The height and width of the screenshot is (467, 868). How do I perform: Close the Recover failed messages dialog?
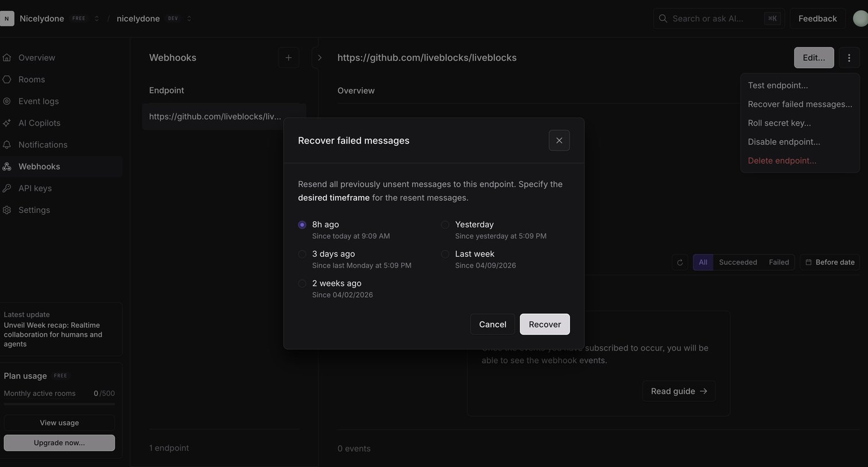559,141
